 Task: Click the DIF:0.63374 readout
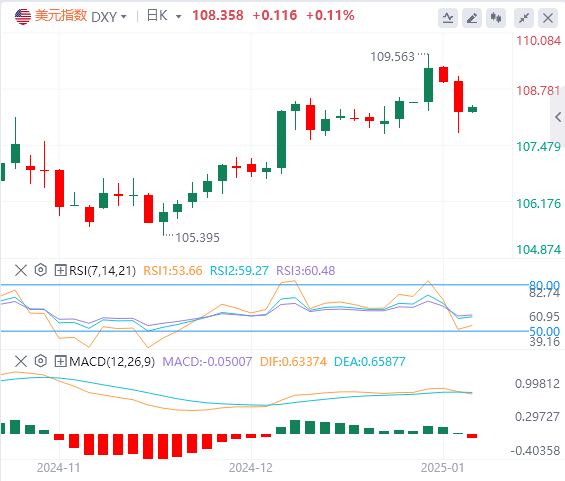[293, 361]
